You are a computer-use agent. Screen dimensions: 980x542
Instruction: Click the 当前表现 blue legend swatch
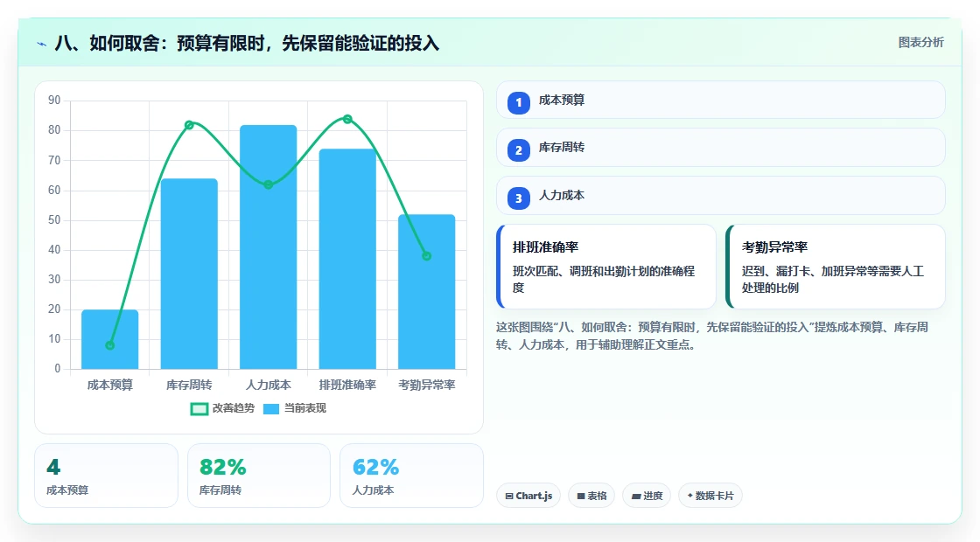coord(270,409)
